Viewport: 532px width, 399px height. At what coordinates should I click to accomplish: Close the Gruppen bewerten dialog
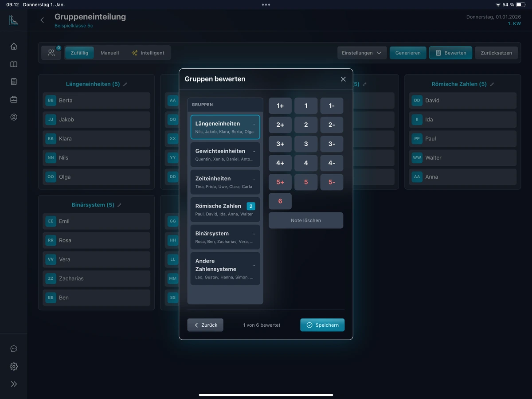343,79
